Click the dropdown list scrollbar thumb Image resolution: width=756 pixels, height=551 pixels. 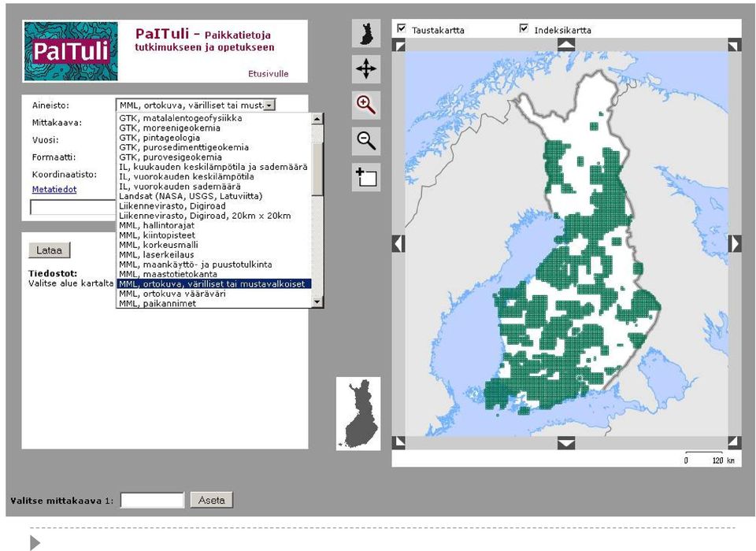click(317, 168)
